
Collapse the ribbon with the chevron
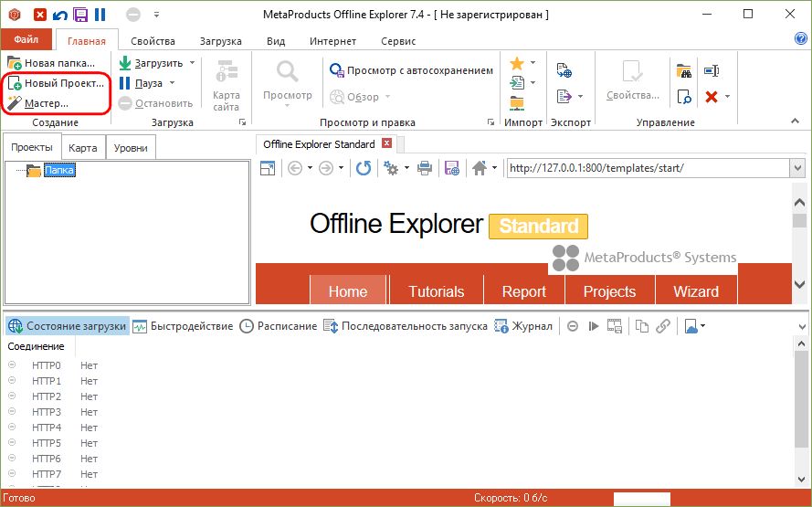[x=795, y=121]
